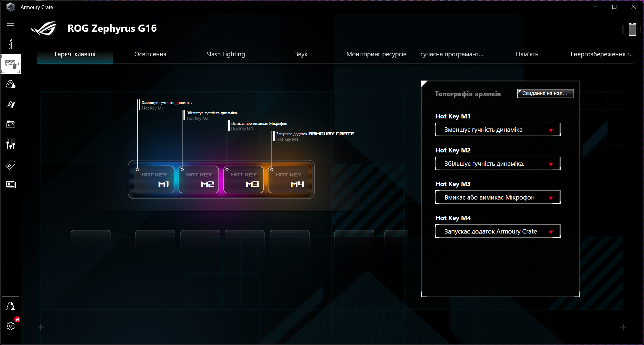This screenshot has height=345, width=644.
Task: Click the device phone icon top right
Action: coord(632,29)
